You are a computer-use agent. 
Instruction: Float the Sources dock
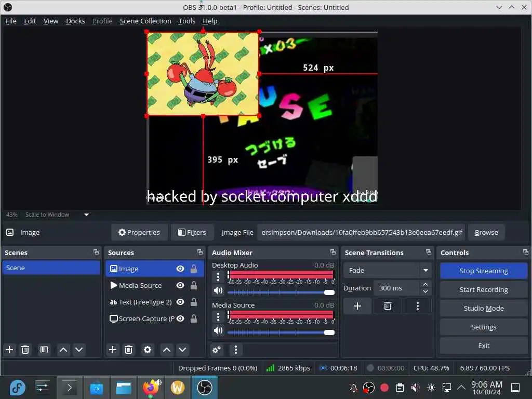pyautogui.click(x=200, y=252)
